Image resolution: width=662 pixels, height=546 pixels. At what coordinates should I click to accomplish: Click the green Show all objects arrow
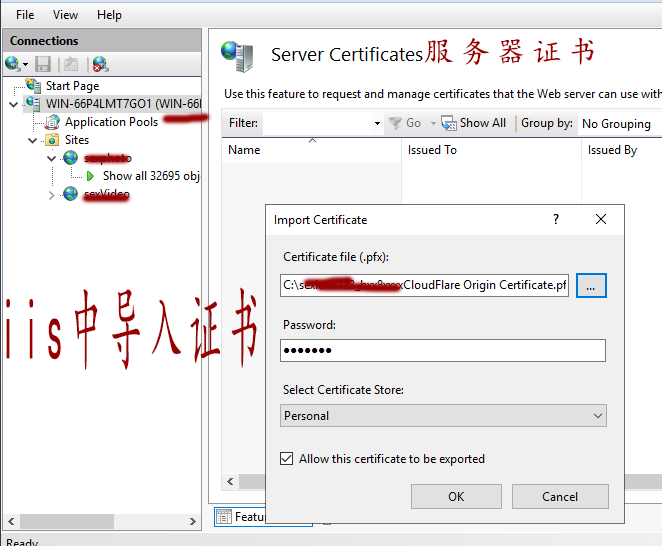coord(90,176)
